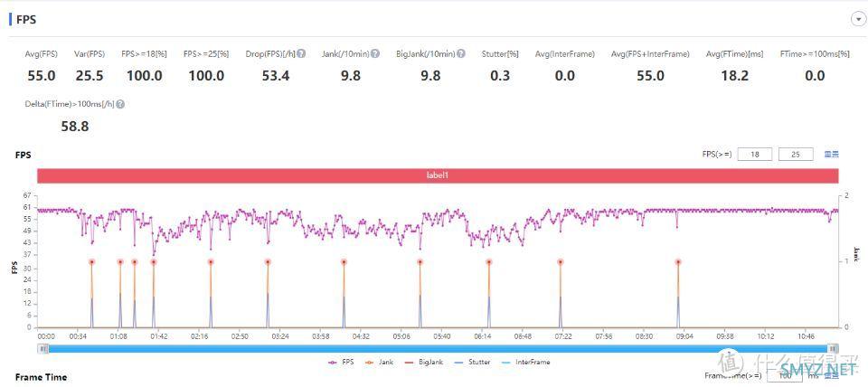Click jank marker just before 09:04

pyautogui.click(x=677, y=262)
